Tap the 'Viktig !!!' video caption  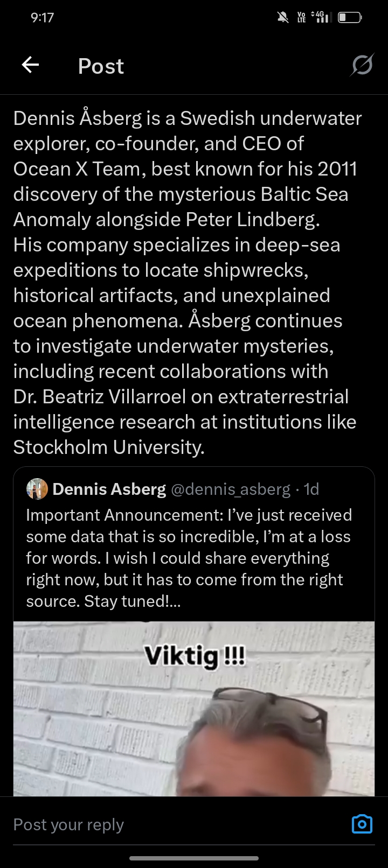click(x=195, y=656)
